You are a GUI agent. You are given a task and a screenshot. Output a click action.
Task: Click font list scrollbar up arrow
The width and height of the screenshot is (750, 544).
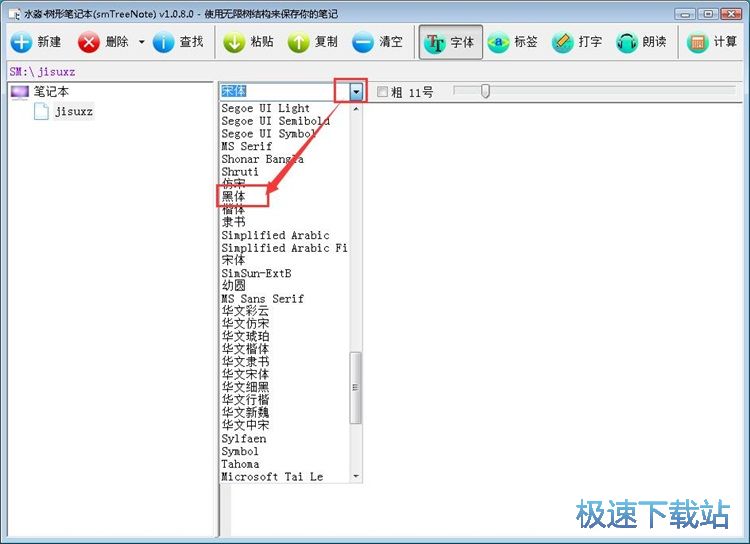coord(355,109)
